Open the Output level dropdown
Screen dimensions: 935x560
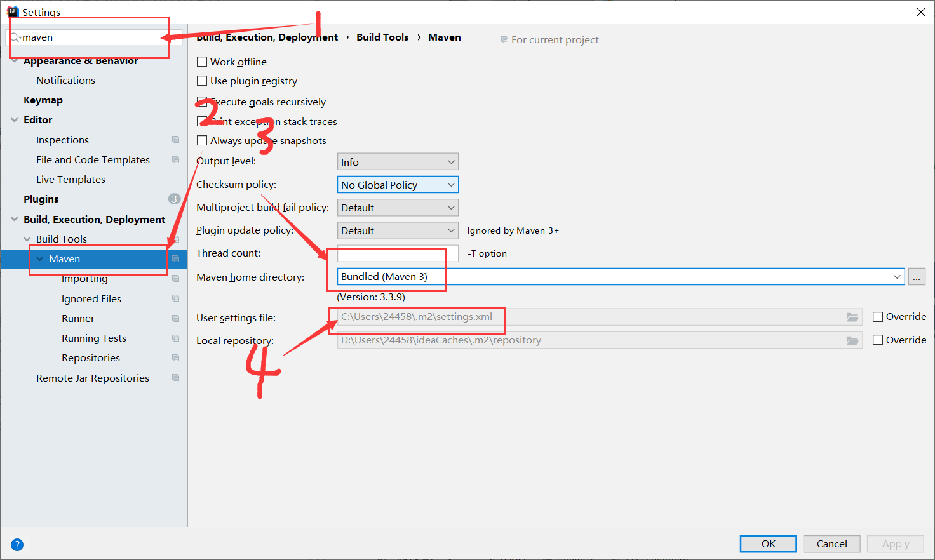(398, 162)
